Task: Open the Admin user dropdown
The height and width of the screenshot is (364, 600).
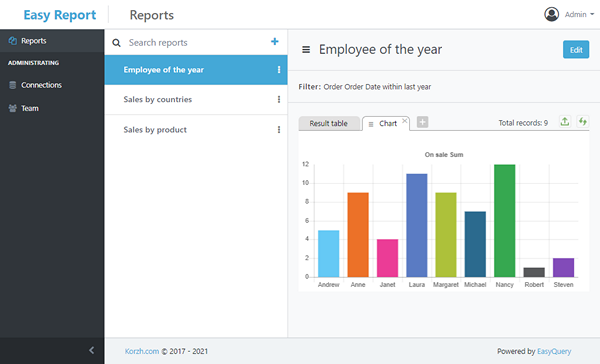Action: [579, 15]
